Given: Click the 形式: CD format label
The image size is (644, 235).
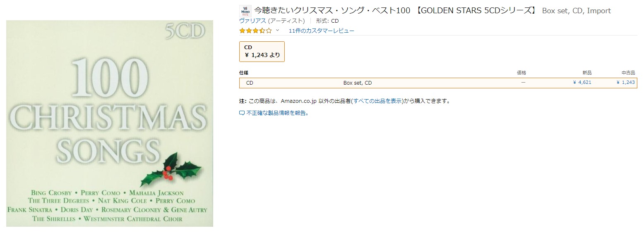Looking at the screenshot, I should click(x=327, y=21).
